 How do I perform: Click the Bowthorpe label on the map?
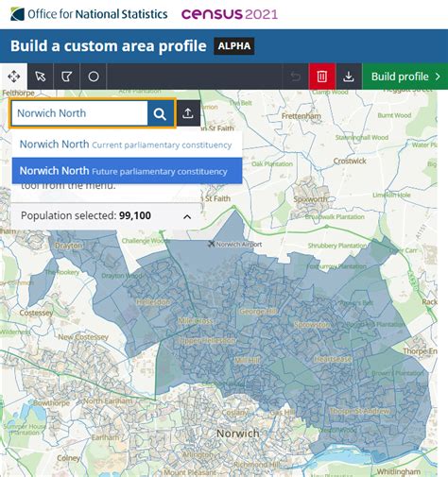point(51,402)
